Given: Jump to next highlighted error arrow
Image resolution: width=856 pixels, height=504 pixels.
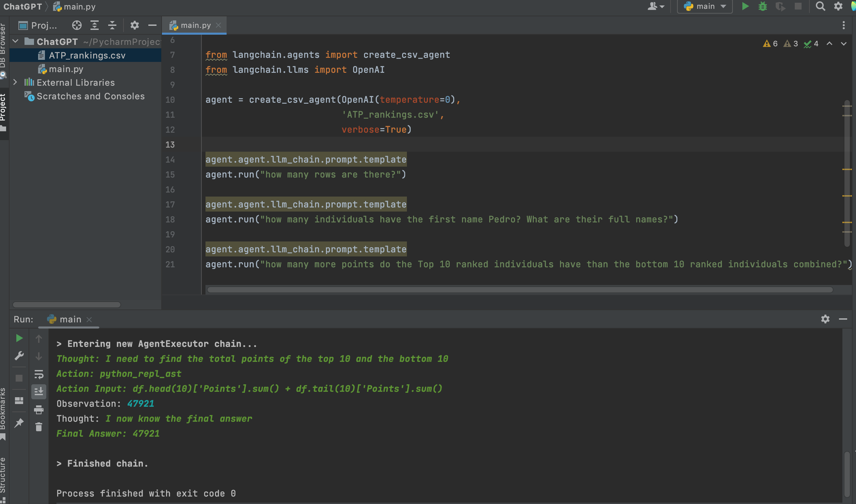Looking at the screenshot, I should coord(844,44).
